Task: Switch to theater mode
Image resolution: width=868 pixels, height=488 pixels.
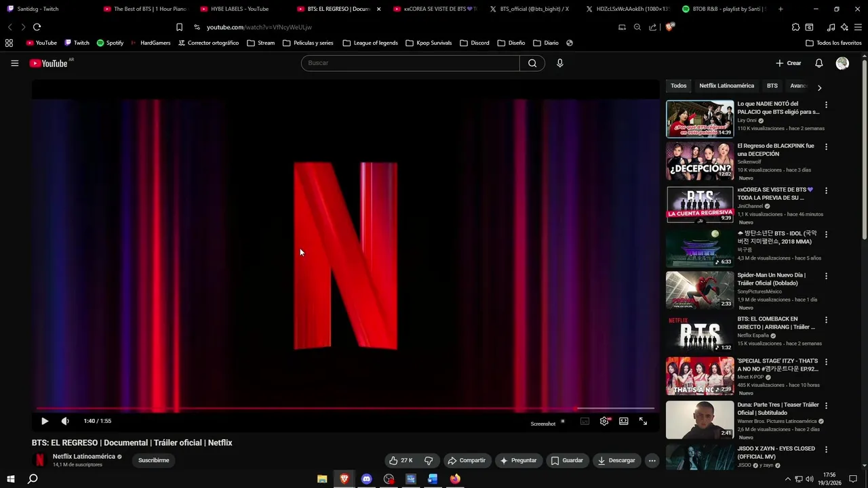Action: point(623,421)
